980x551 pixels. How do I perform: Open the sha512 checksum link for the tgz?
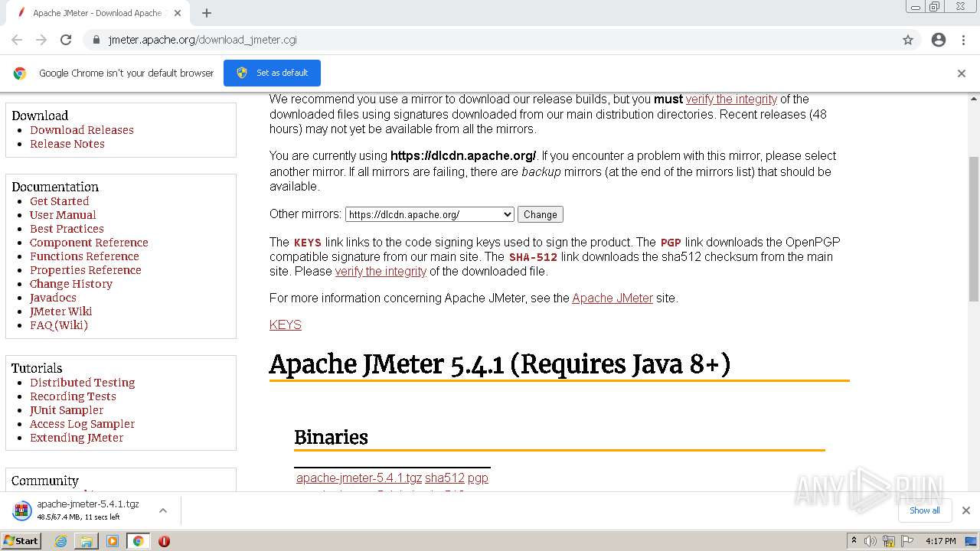click(445, 478)
